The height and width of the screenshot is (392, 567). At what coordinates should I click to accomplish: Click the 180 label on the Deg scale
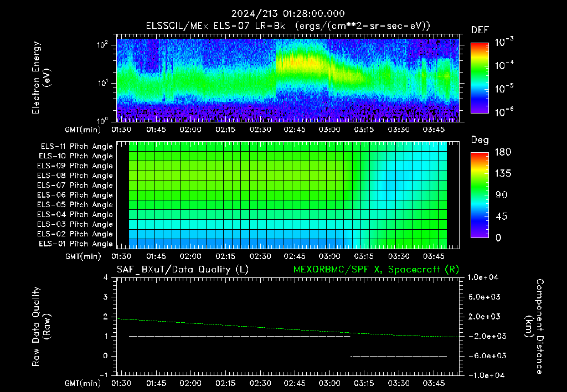pos(503,152)
